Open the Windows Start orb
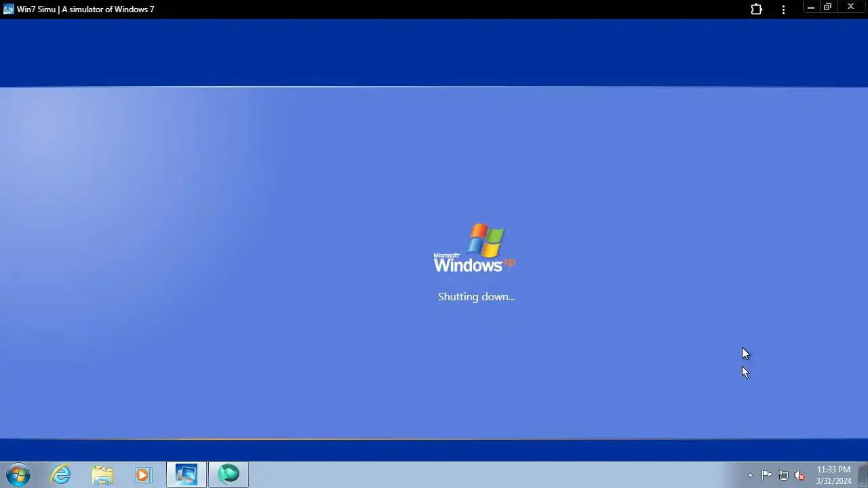This screenshot has height=488, width=868. pos(18,474)
